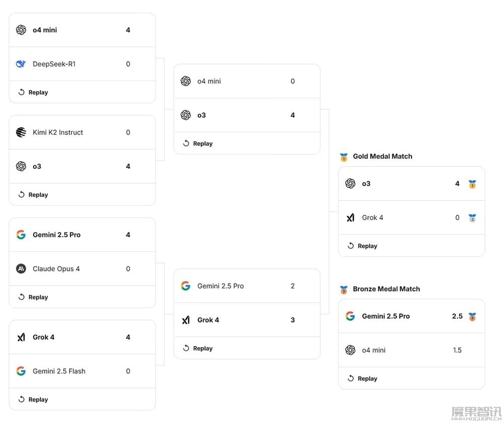Screen dimensions: 504x423
Task: Click Gemini 2.5 Pro's score of 2.5 in the Bronze Match
Action: click(x=458, y=316)
